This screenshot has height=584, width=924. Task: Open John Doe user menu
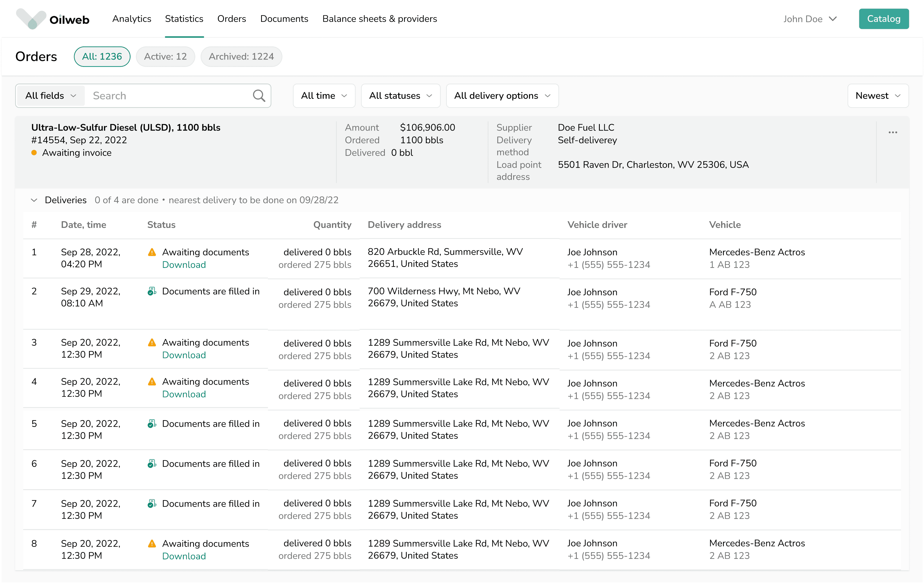[x=810, y=19]
